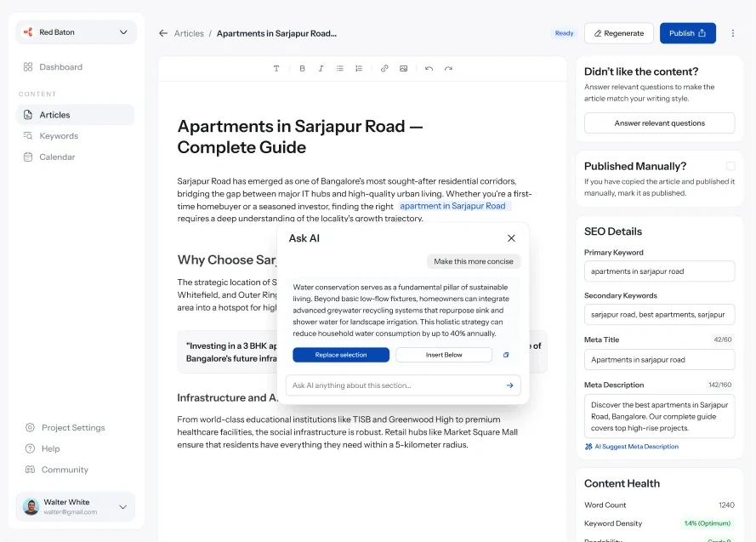Click the Articles breadcrumb link
The width and height of the screenshot is (756, 542).
[189, 33]
